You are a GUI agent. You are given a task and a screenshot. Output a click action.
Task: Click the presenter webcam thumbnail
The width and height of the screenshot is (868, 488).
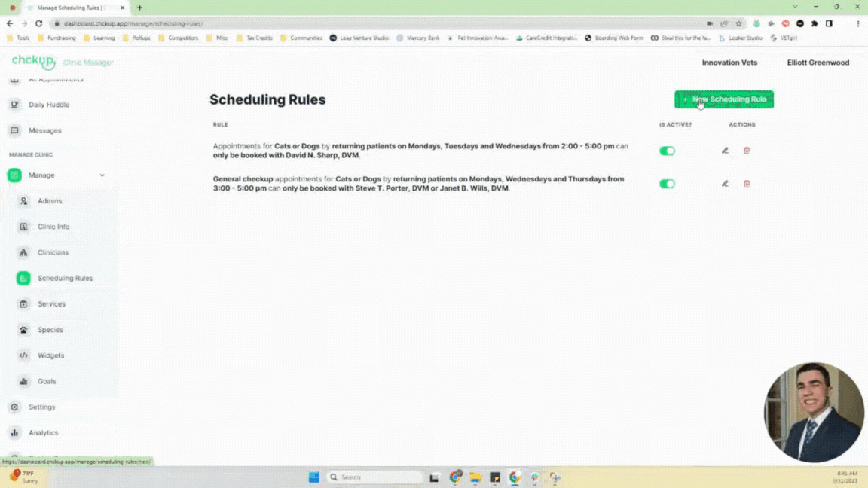pyautogui.click(x=814, y=412)
